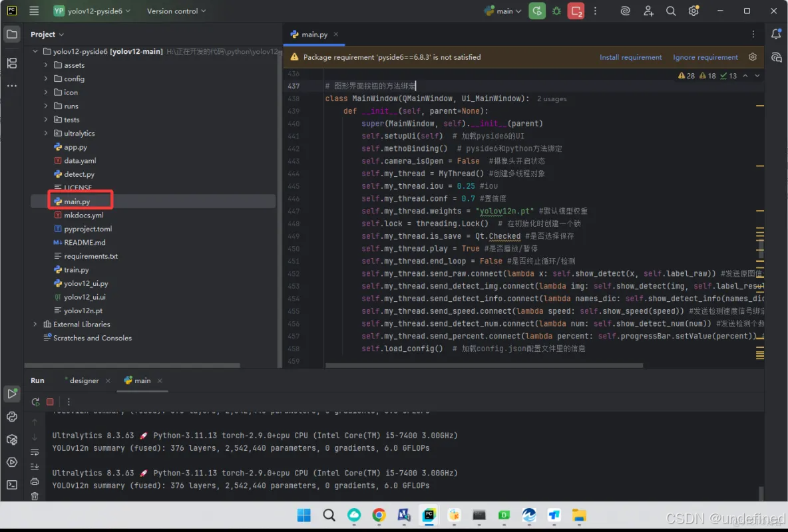
Task: Open IDE settings gear icon
Action: 693,11
